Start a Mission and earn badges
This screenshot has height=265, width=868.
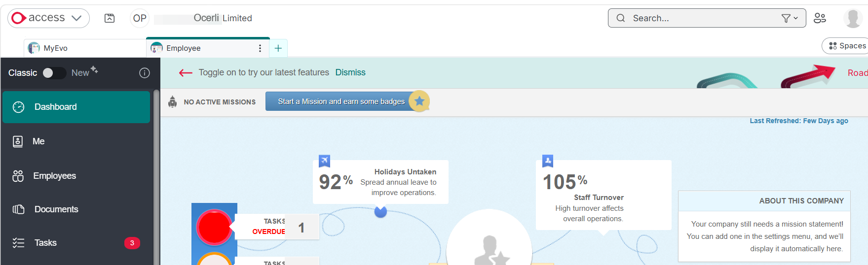pos(341,101)
